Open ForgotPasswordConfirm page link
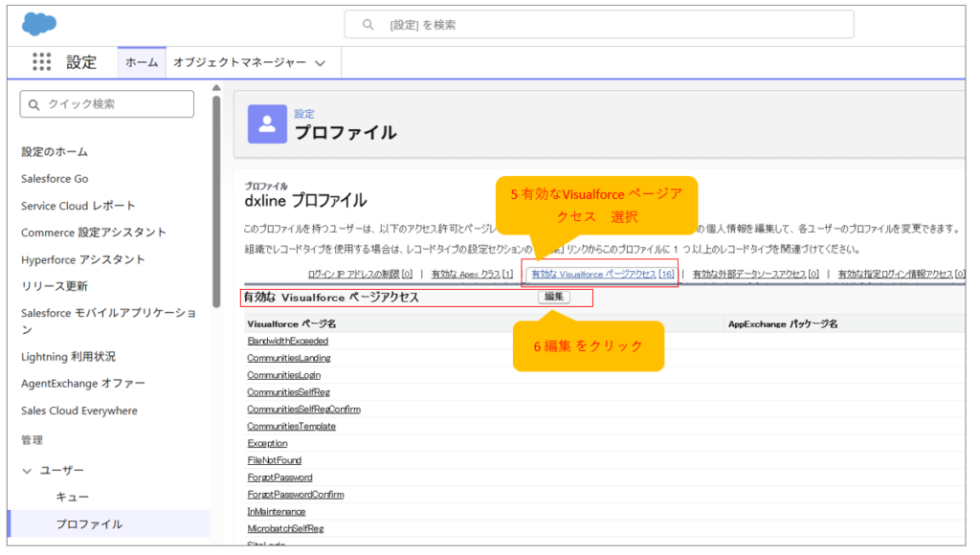The width and height of the screenshot is (980, 555). tap(296, 495)
